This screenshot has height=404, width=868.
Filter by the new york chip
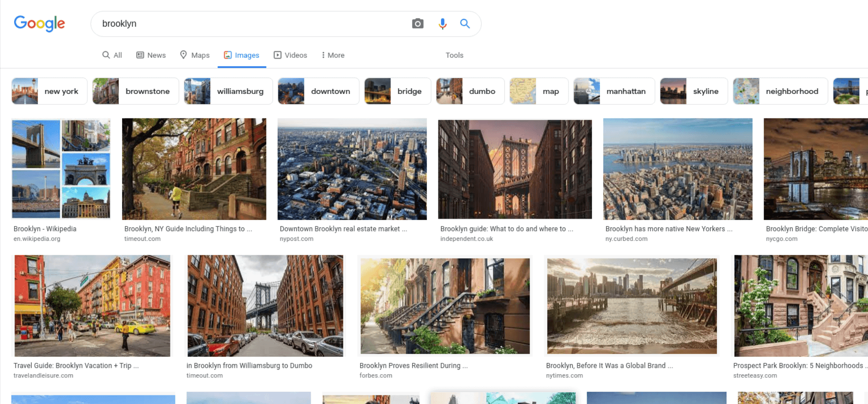(49, 91)
